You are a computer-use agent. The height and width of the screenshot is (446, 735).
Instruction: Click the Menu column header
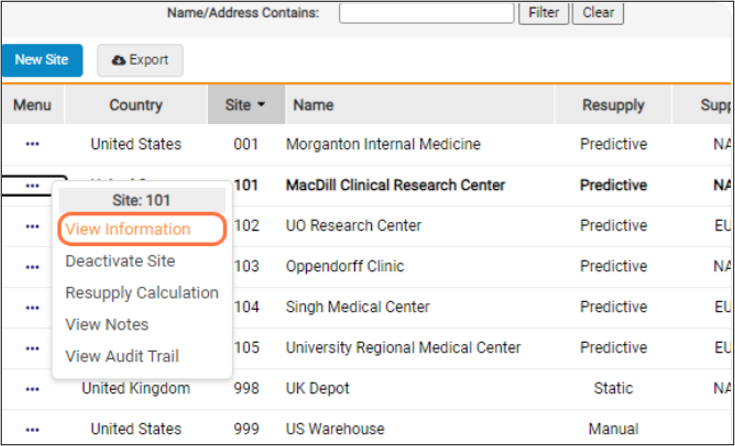[32, 105]
